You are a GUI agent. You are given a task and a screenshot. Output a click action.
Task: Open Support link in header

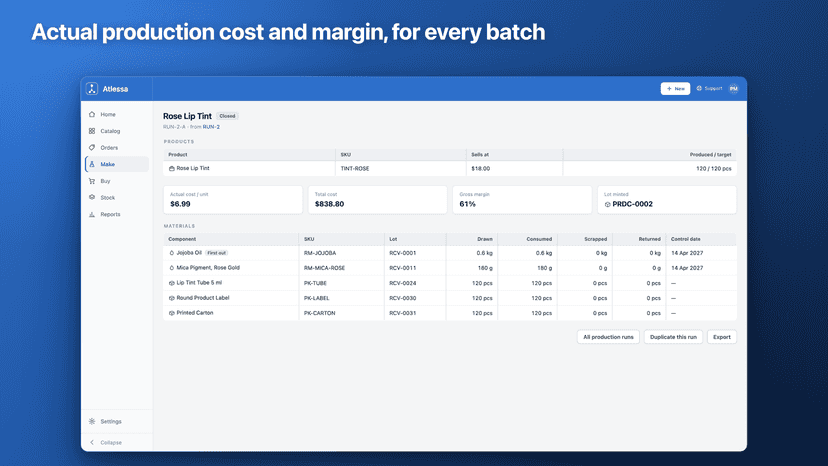tap(709, 88)
